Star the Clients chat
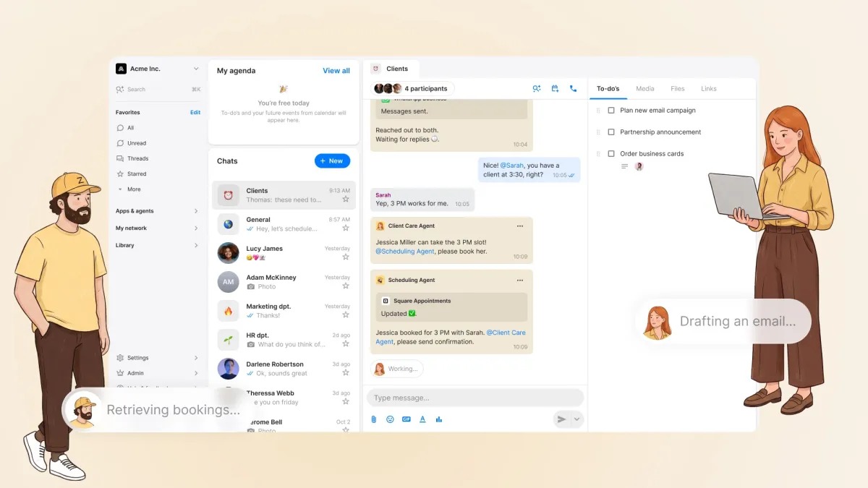This screenshot has width=868, height=488. 346,200
